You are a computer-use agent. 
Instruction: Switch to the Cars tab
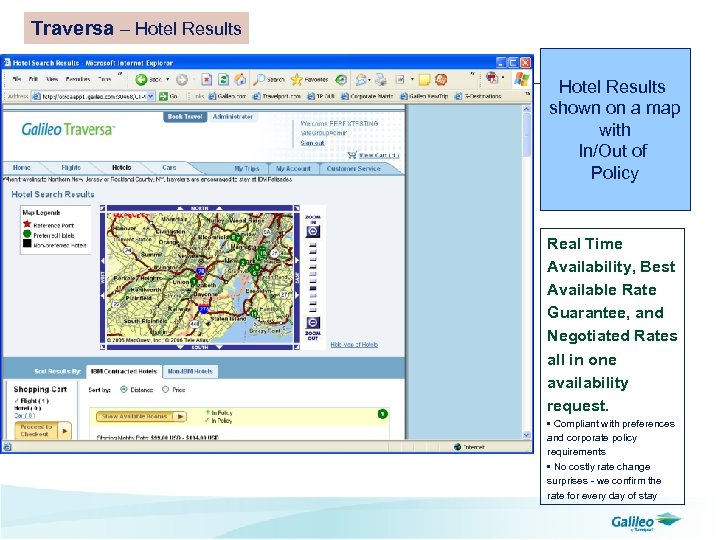pos(169,168)
